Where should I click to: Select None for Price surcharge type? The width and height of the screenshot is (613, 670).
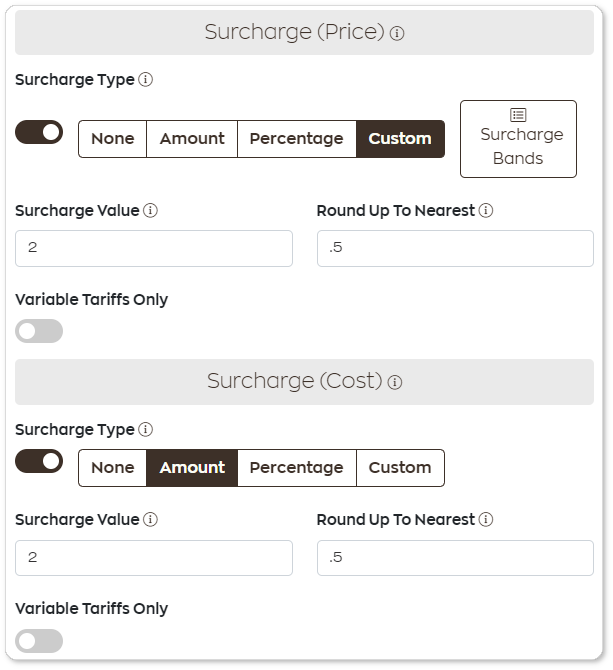click(113, 139)
